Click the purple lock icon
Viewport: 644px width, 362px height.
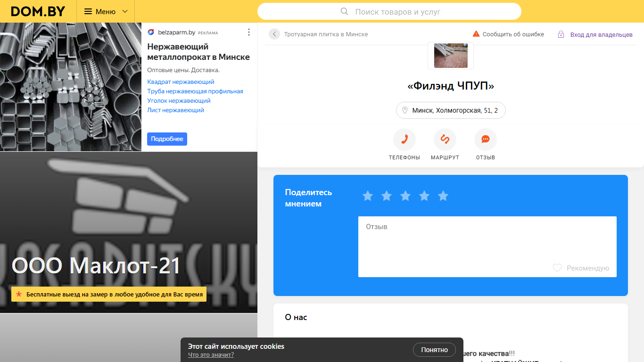point(561,34)
